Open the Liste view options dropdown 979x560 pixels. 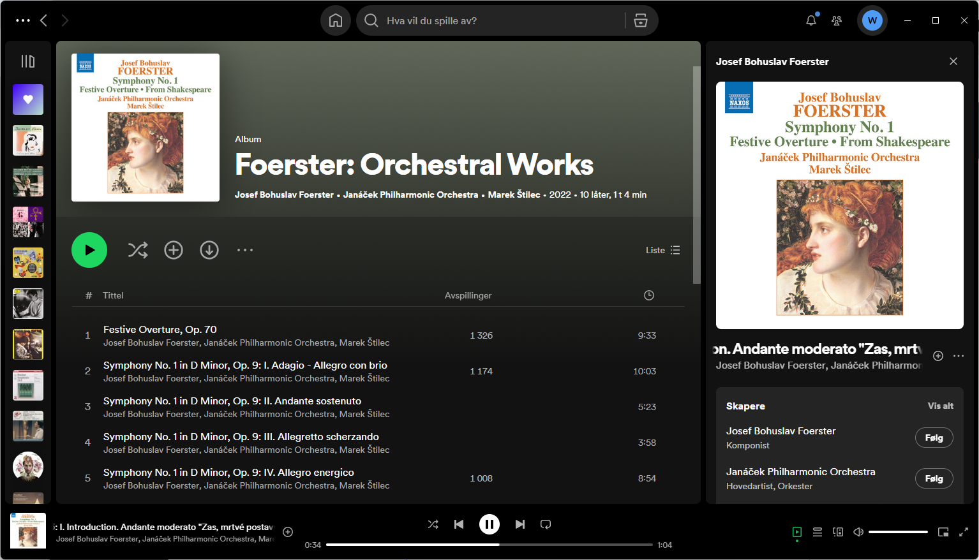662,250
